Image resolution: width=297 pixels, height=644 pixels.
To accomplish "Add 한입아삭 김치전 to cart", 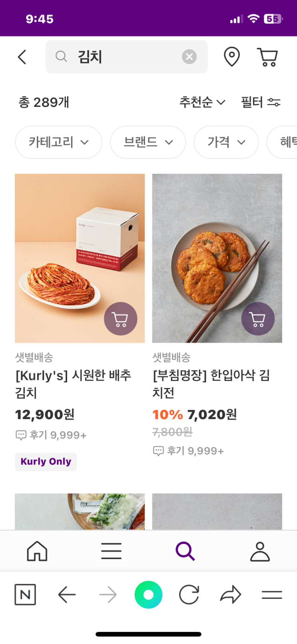I will 258,319.
